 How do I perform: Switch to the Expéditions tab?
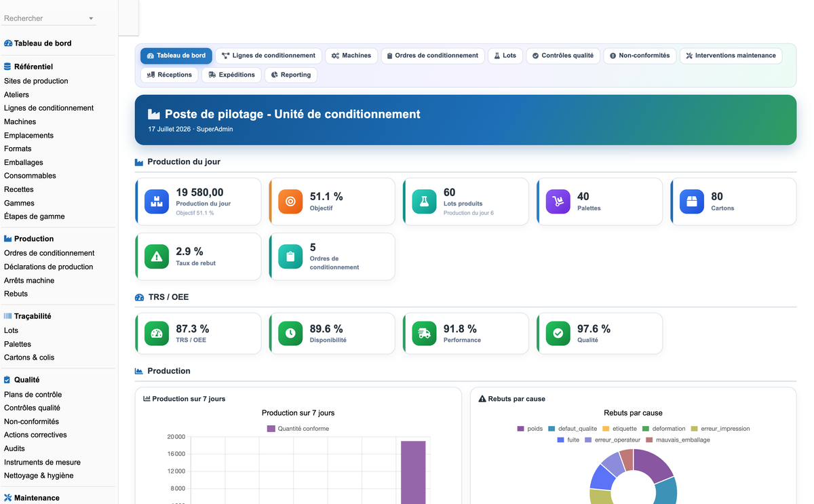point(231,75)
